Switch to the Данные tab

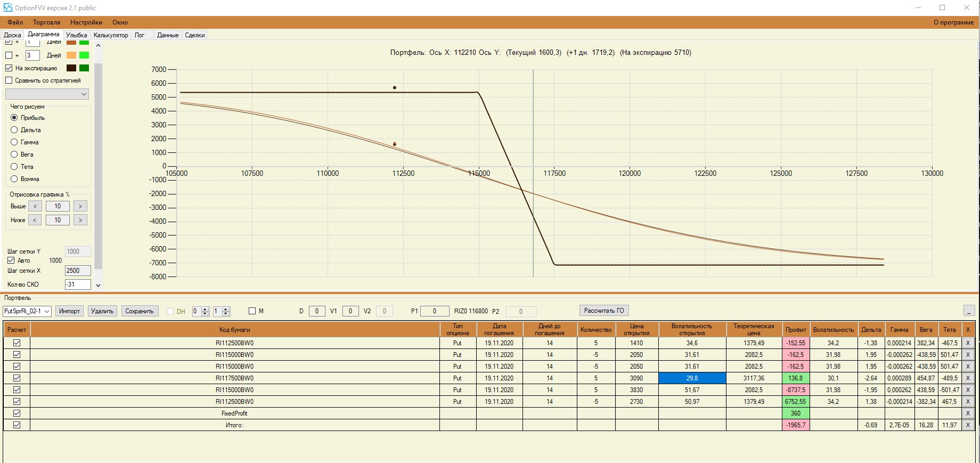[168, 35]
